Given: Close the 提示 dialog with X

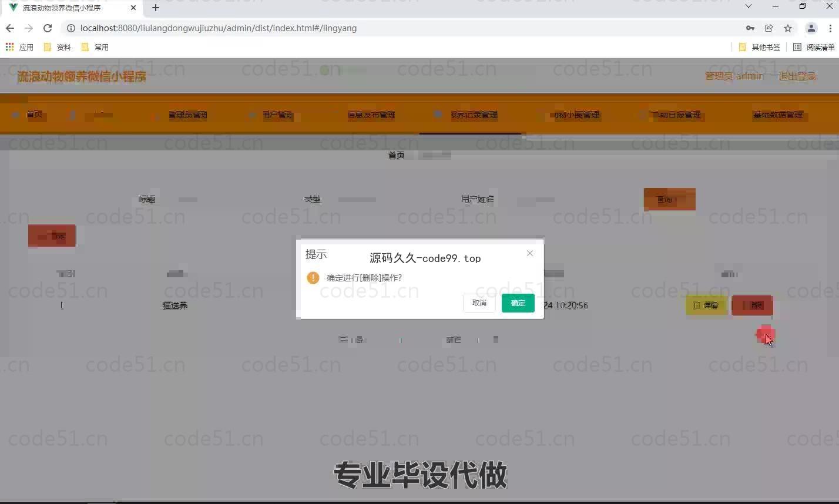Looking at the screenshot, I should [530, 253].
